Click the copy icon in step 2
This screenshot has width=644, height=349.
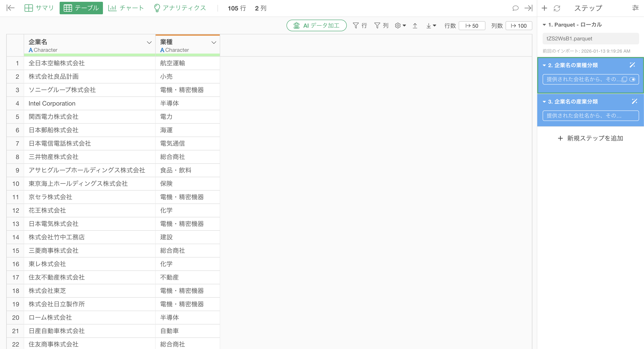coord(624,79)
